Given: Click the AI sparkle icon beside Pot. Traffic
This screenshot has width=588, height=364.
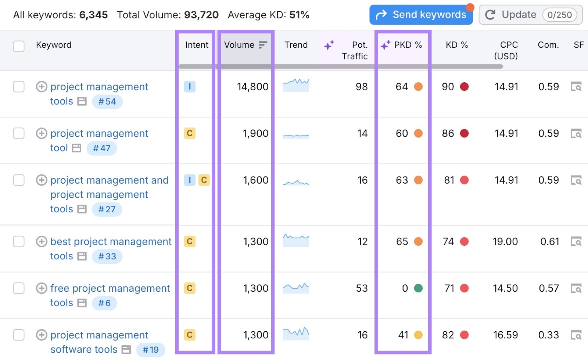Looking at the screenshot, I should coord(329,45).
